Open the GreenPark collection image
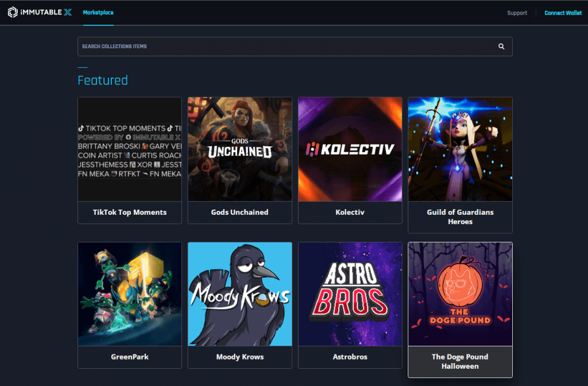The width and height of the screenshot is (588, 386). pyautogui.click(x=130, y=294)
